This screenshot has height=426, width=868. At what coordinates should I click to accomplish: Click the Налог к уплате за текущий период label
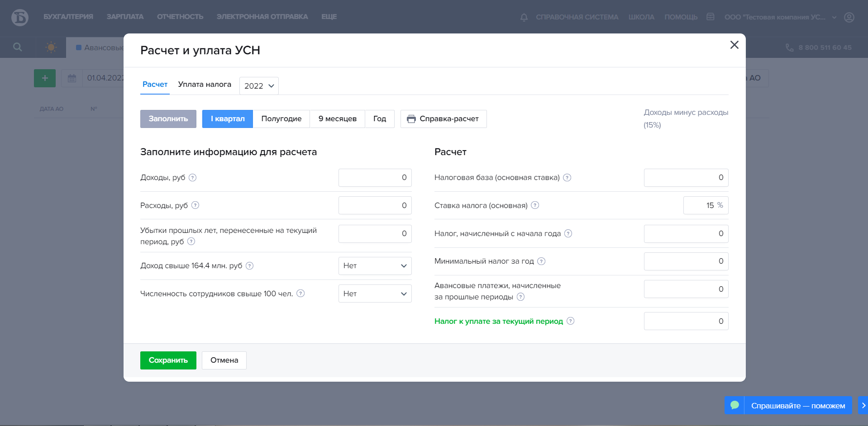[499, 321]
